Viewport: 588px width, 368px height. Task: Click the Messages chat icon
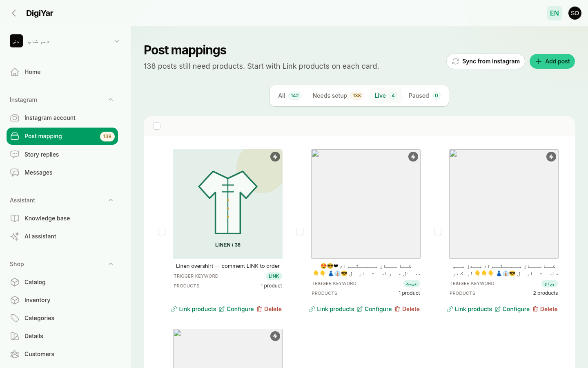coord(15,173)
